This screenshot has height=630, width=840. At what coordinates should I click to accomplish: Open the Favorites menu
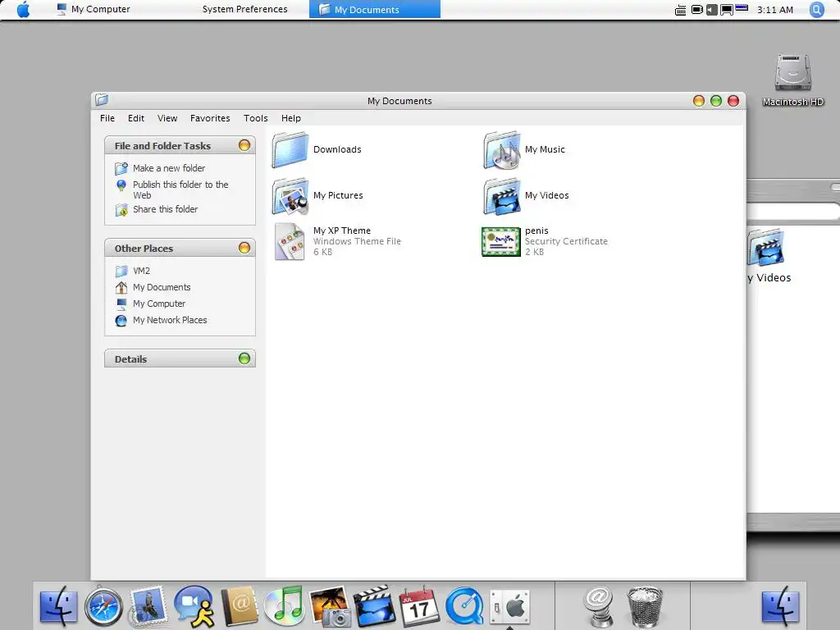[x=210, y=118]
